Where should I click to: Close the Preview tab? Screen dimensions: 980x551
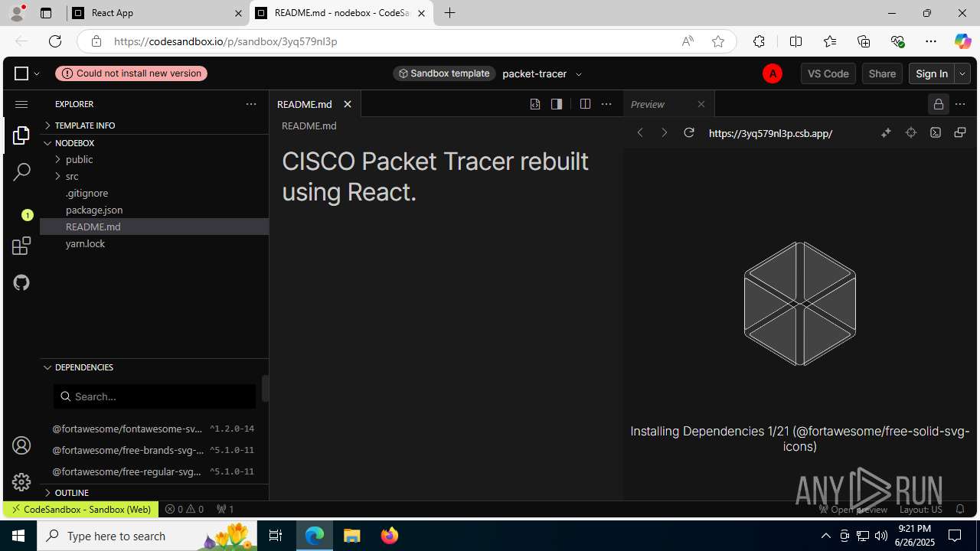coord(701,104)
